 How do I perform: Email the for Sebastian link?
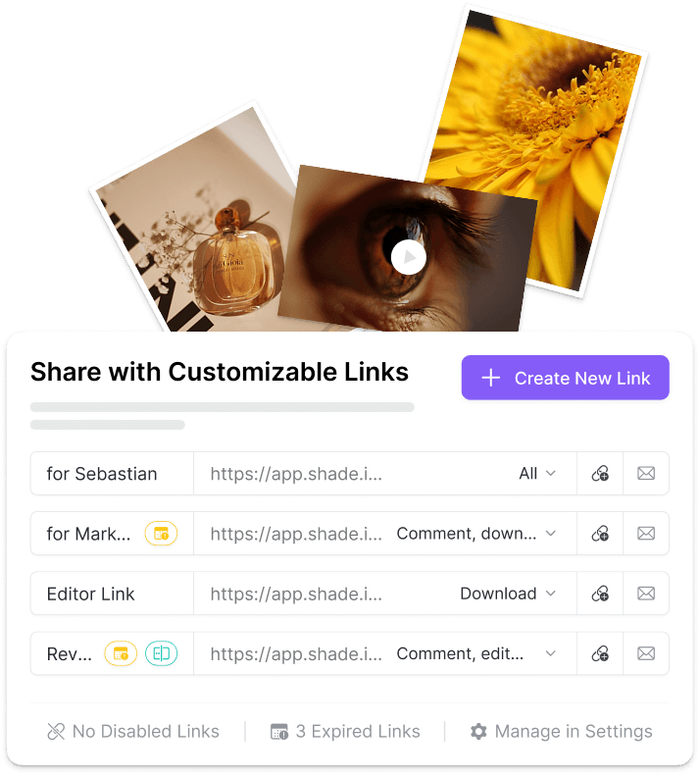tap(645, 474)
